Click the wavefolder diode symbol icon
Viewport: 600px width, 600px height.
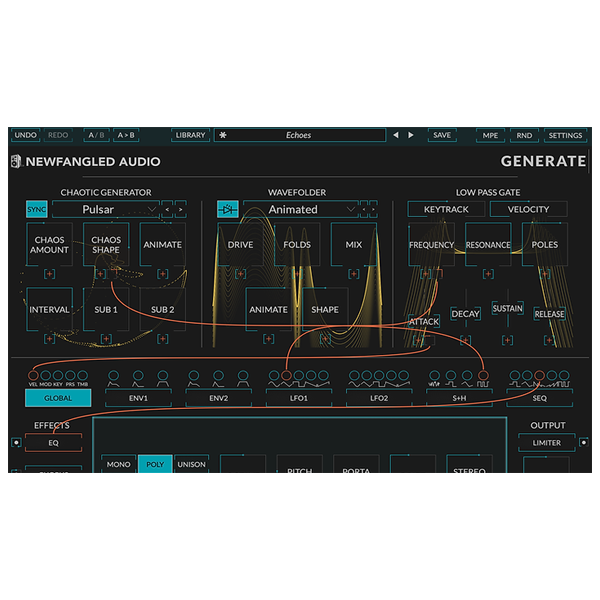(227, 209)
